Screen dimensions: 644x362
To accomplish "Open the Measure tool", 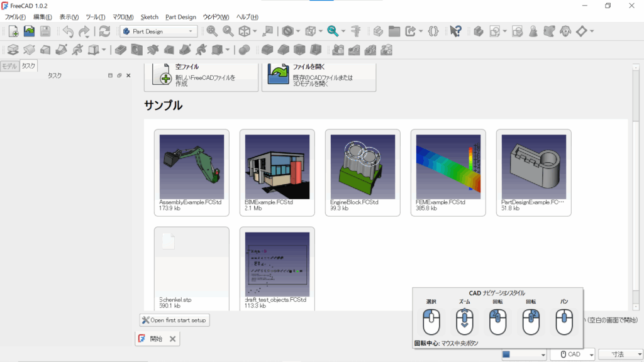I will coord(357,31).
